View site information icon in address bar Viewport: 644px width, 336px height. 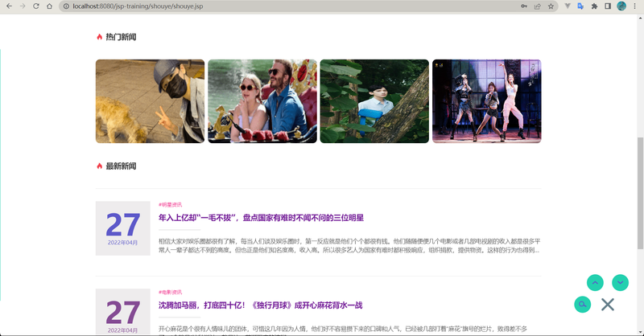(x=66, y=6)
